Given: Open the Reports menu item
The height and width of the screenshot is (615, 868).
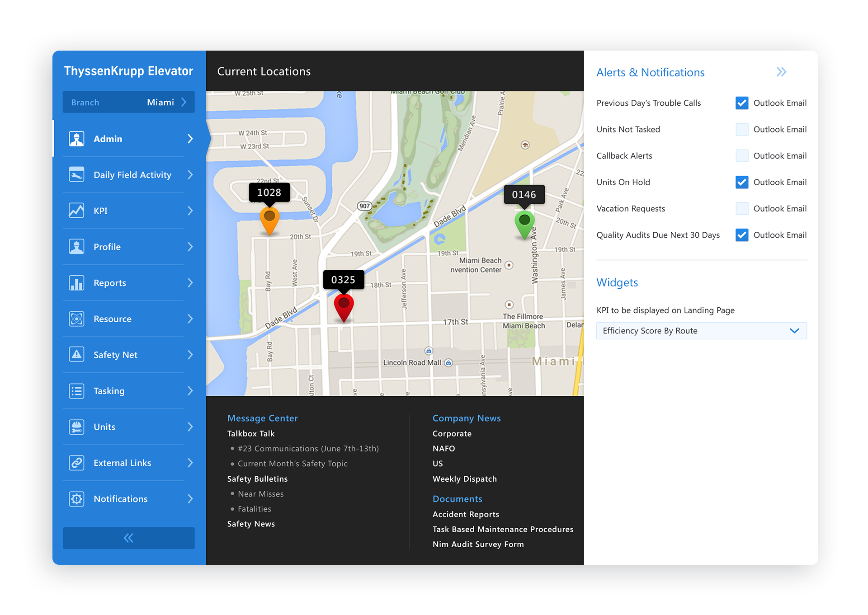Looking at the screenshot, I should 129,283.
